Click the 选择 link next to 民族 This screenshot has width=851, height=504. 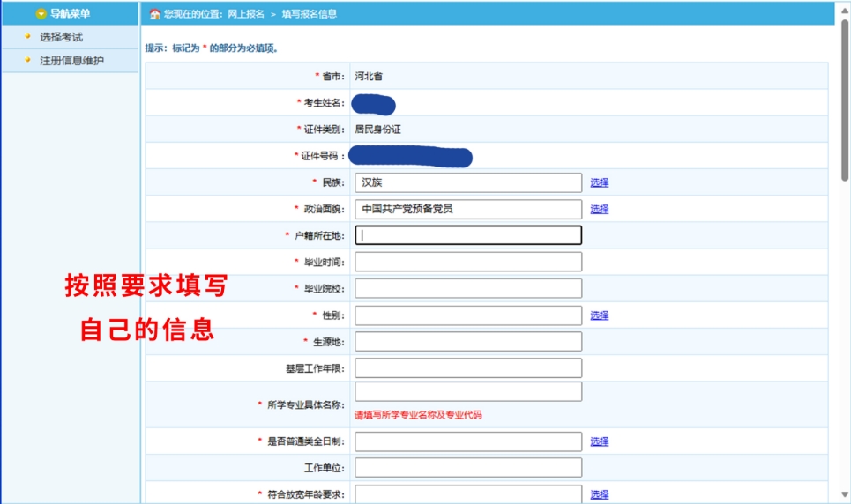600,182
